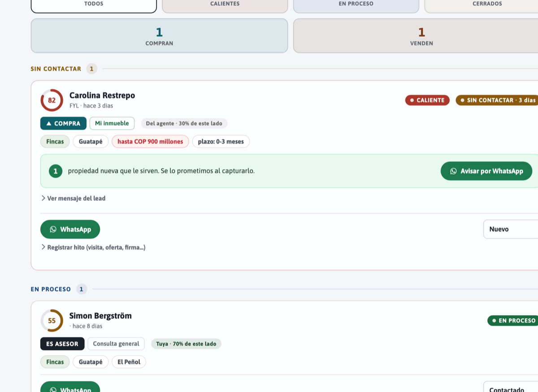This screenshot has width=538, height=392.
Task: Open the Contactado status dropdown
Action: point(511,387)
